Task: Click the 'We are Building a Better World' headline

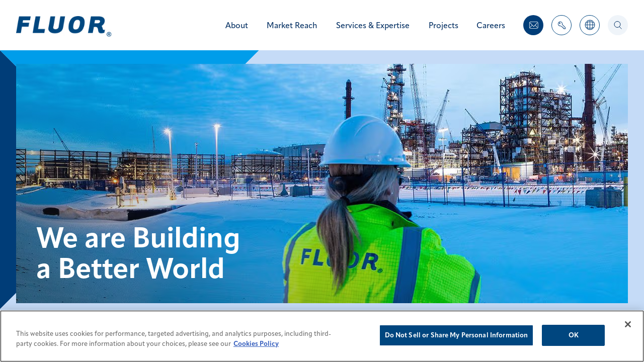Action: click(x=138, y=253)
